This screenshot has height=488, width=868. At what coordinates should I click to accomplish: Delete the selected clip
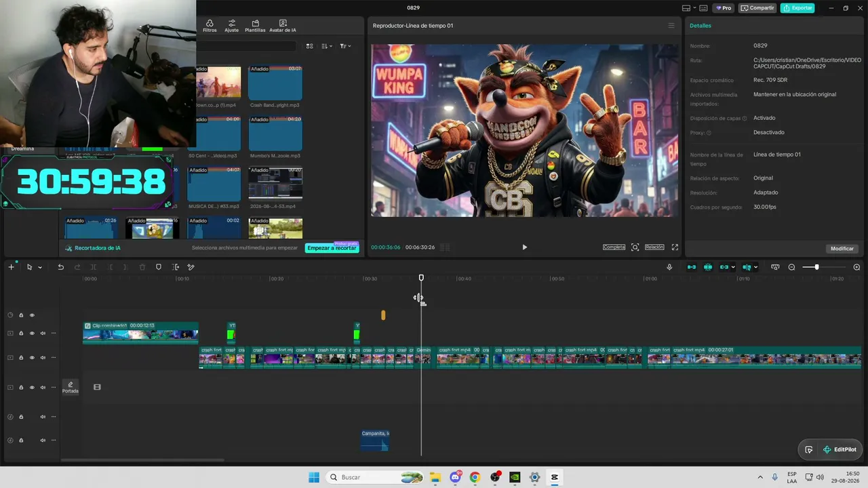pyautogui.click(x=142, y=267)
